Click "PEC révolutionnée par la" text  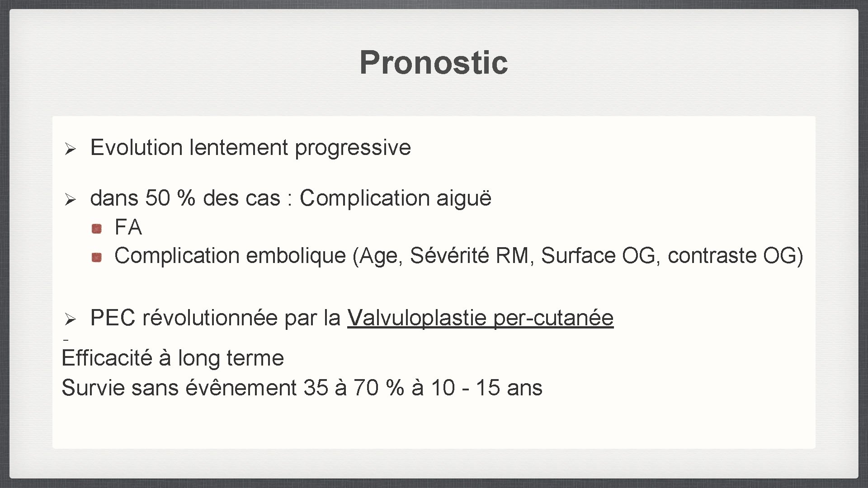point(215,318)
